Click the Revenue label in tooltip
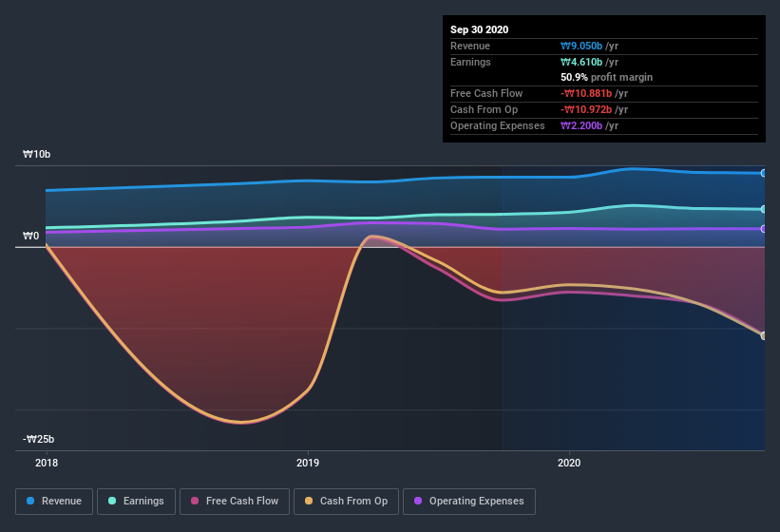Screen dimensions: 780x532 470,46
